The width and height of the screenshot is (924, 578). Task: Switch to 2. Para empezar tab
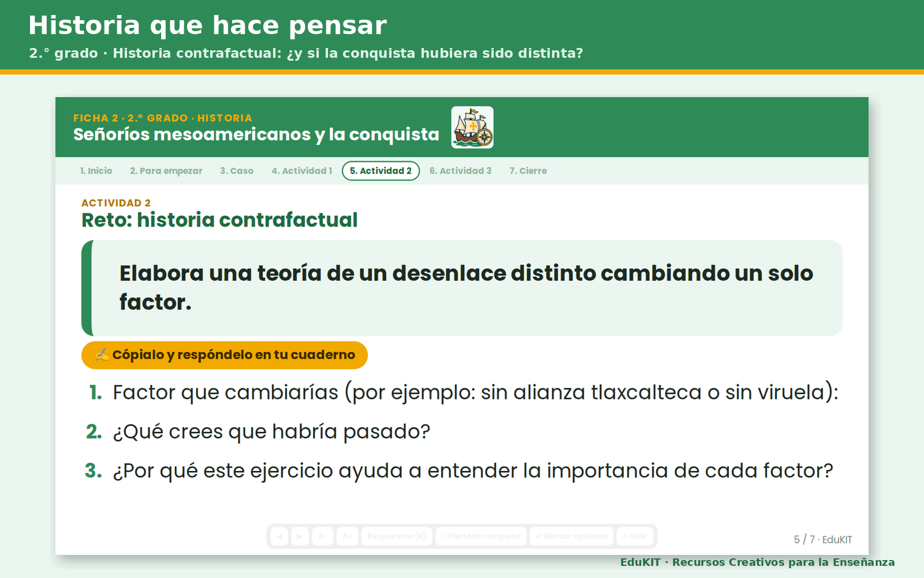click(x=166, y=171)
